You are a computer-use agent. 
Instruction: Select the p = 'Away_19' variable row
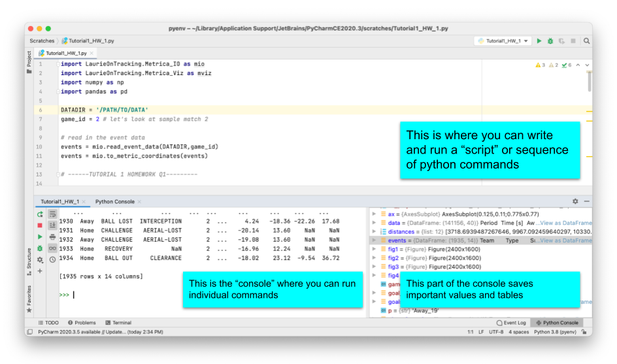coord(482,310)
